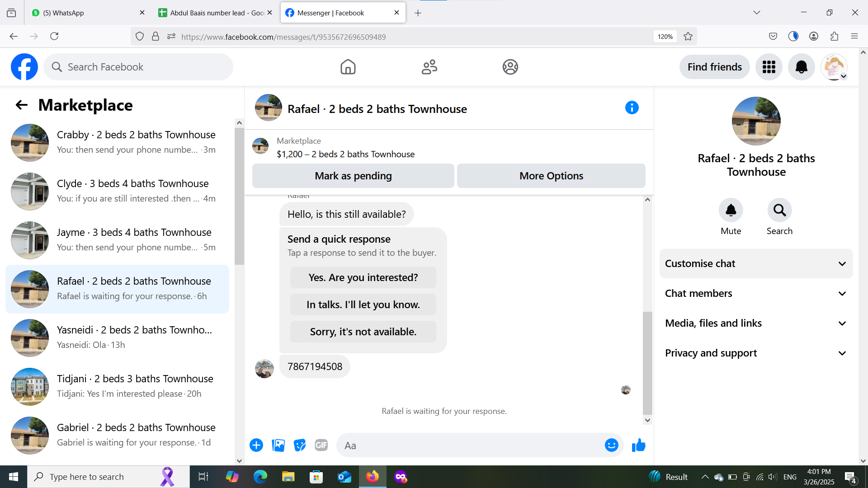Open the Yasneidi conversation

pos(118,338)
